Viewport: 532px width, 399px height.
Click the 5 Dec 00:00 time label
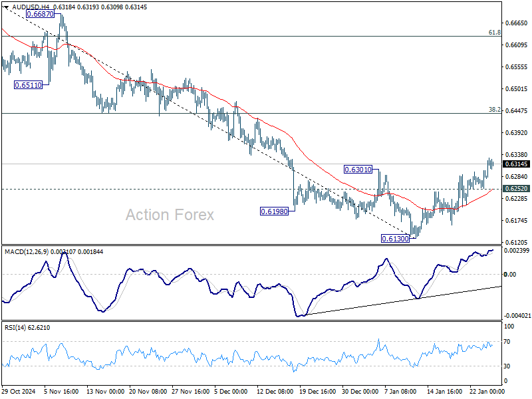pos(231,391)
